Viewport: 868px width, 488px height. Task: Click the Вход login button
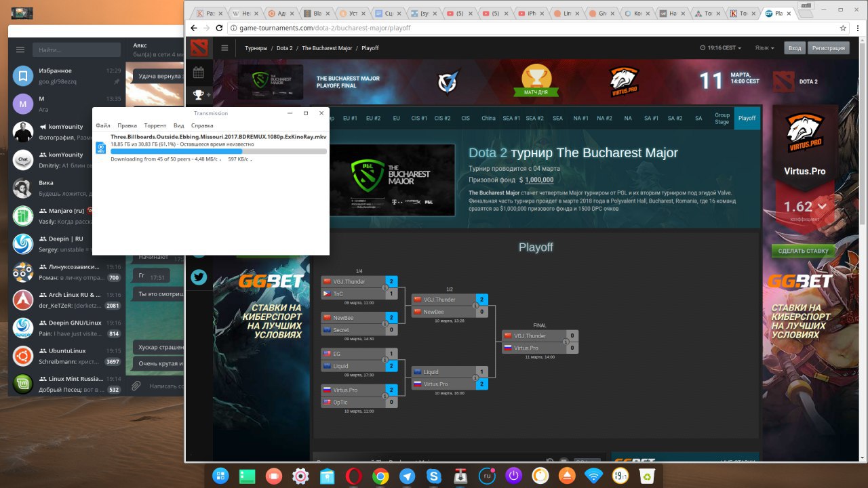pos(794,48)
